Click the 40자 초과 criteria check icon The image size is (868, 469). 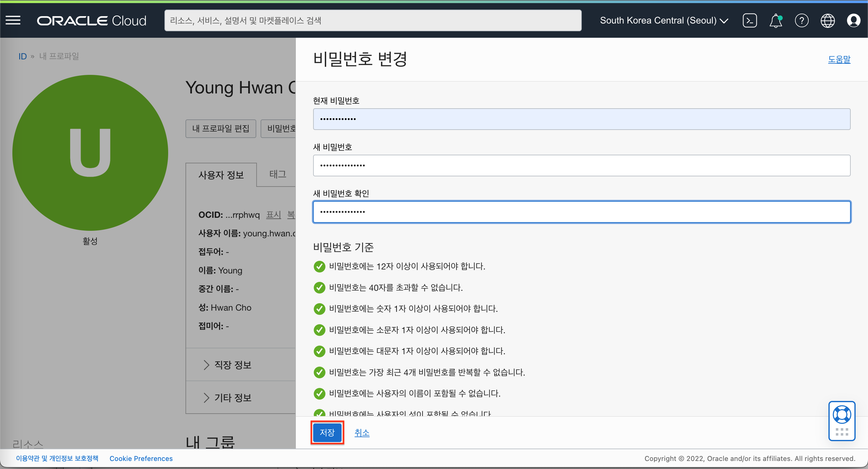pyautogui.click(x=319, y=288)
